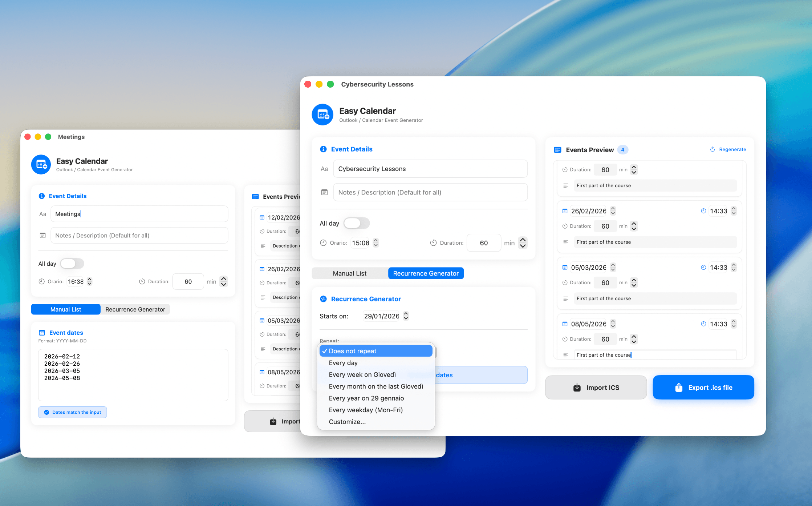The width and height of the screenshot is (812, 506).
Task: Toggle the All day switch in Cybersecurity Lessons window
Action: tap(356, 223)
